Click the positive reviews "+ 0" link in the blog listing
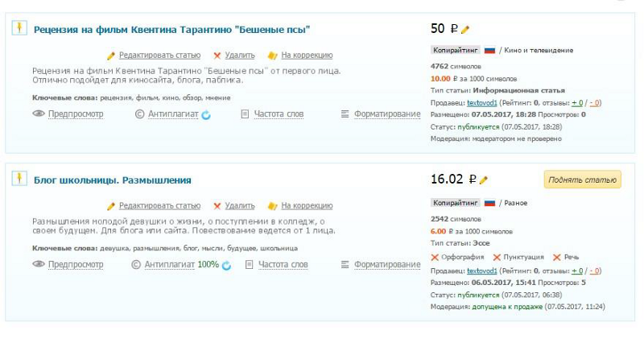The width and height of the screenshot is (644, 339). [576, 271]
